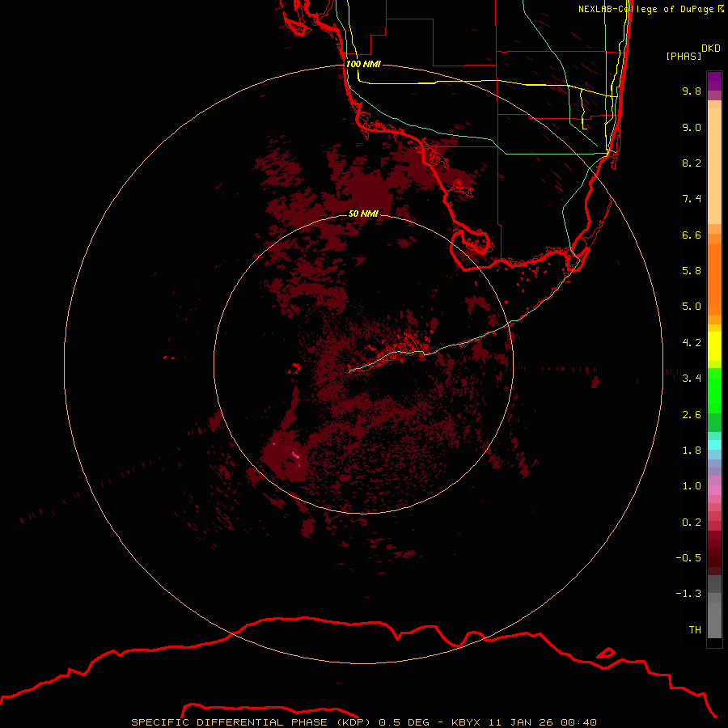Pick the bright green segment of the color bar
The width and height of the screenshot is (728, 728).
(714, 390)
